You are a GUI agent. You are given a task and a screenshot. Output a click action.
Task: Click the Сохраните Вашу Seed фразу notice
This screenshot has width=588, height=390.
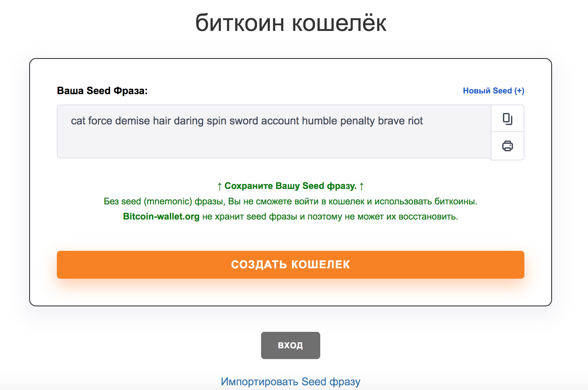pos(290,186)
